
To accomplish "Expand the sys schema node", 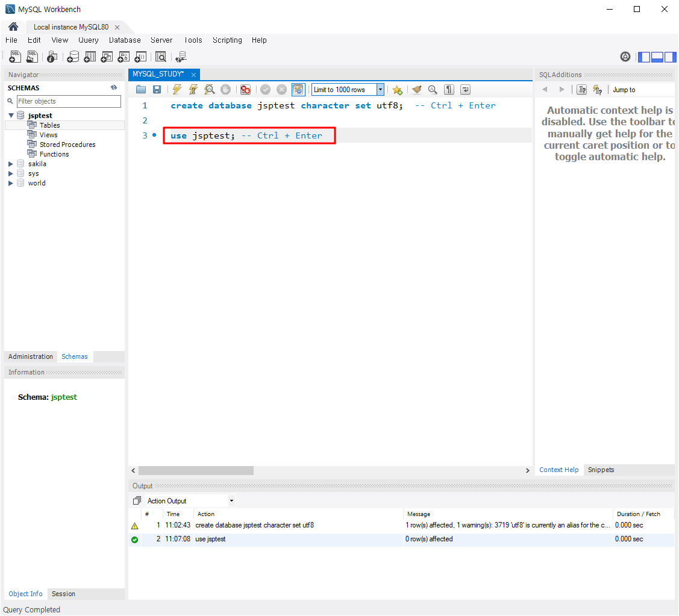I will click(11, 173).
